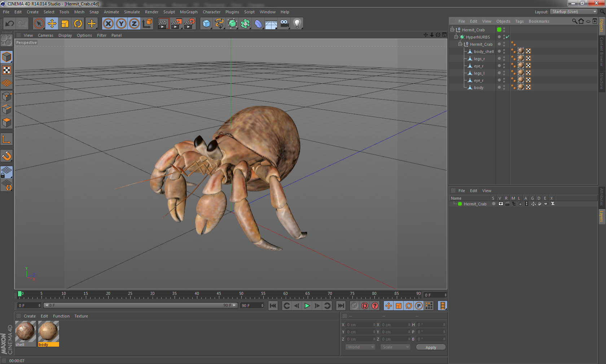
Task: Click the Hermit_Crab layer color swatch
Action: pyautogui.click(x=460, y=204)
